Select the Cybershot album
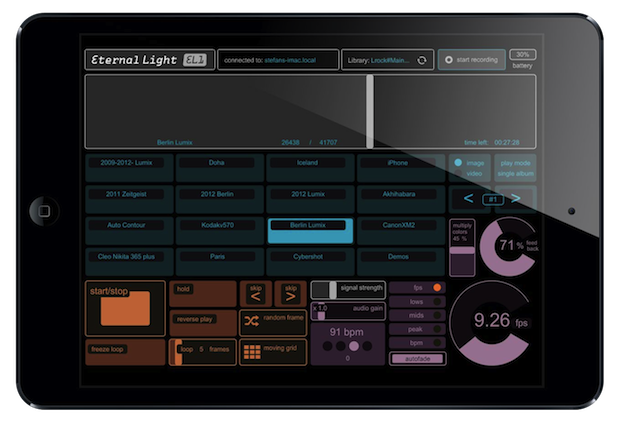Screen dimensions: 620x438 tap(310, 262)
